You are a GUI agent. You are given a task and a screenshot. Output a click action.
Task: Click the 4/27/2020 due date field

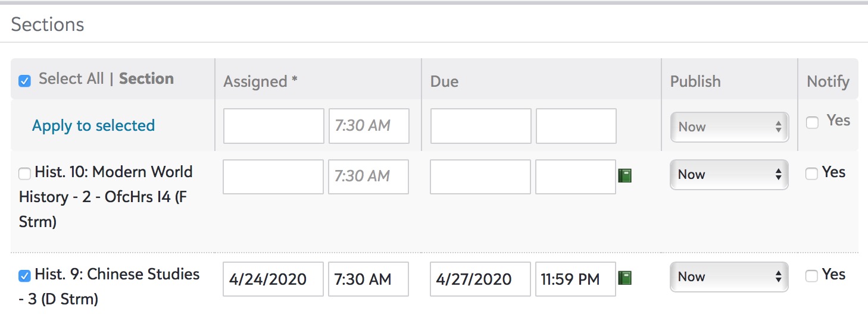480,279
